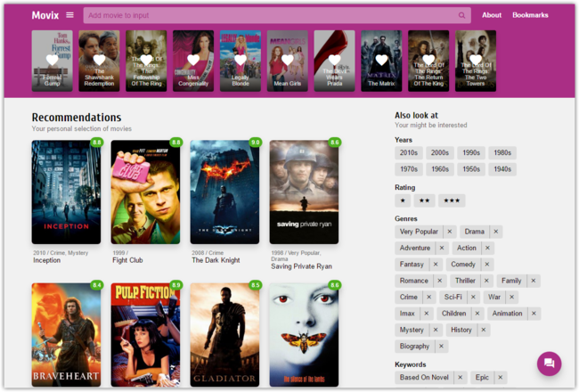Click the Fight Club title text

click(x=127, y=260)
